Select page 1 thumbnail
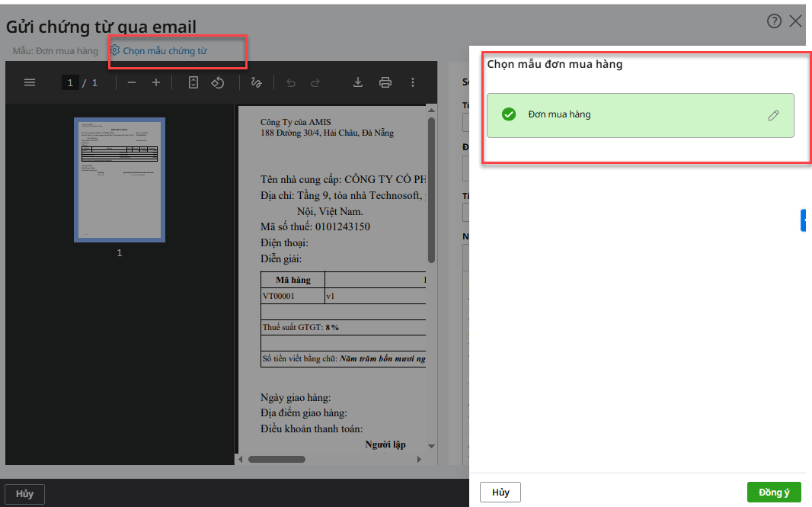812x507 pixels. coord(120,180)
